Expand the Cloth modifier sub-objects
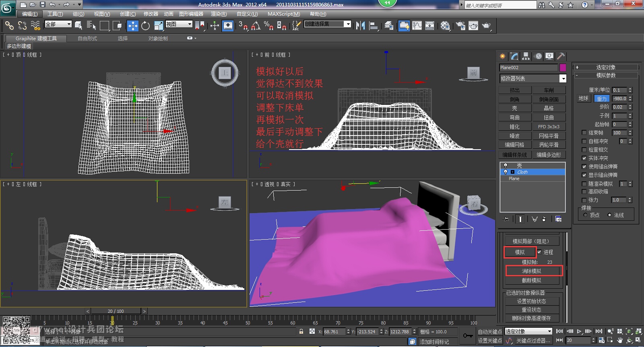 (x=512, y=172)
